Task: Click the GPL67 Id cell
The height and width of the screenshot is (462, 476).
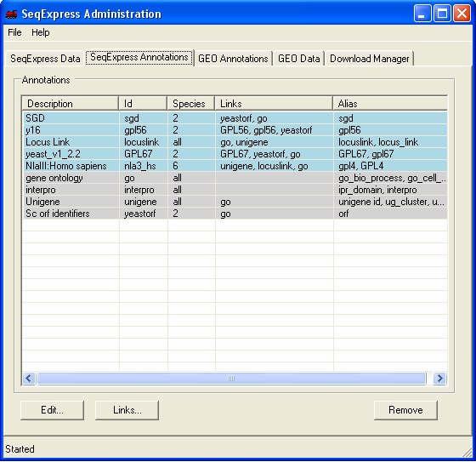Action: tap(144, 154)
